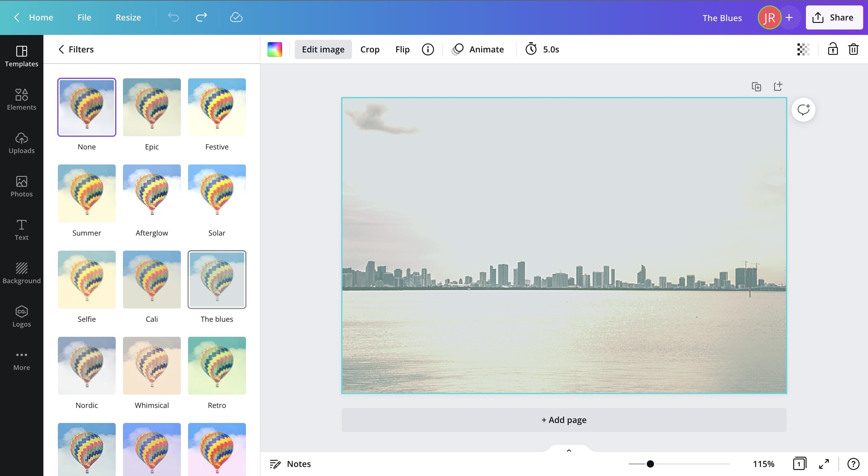Duplicate the current page
The width and height of the screenshot is (868, 476).
[756, 86]
